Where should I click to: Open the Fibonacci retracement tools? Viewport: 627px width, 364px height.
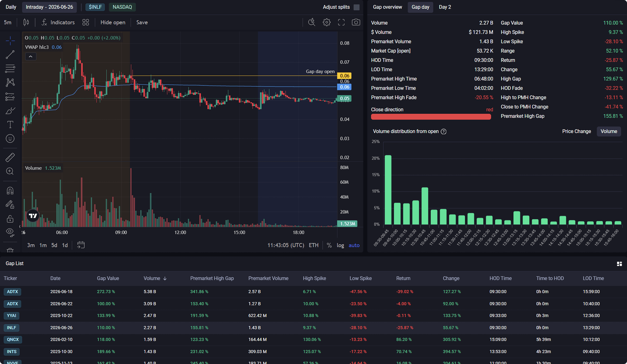pos(10,68)
